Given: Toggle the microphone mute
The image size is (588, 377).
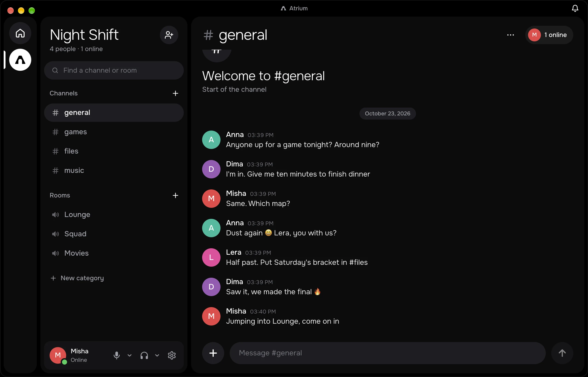Looking at the screenshot, I should point(117,355).
